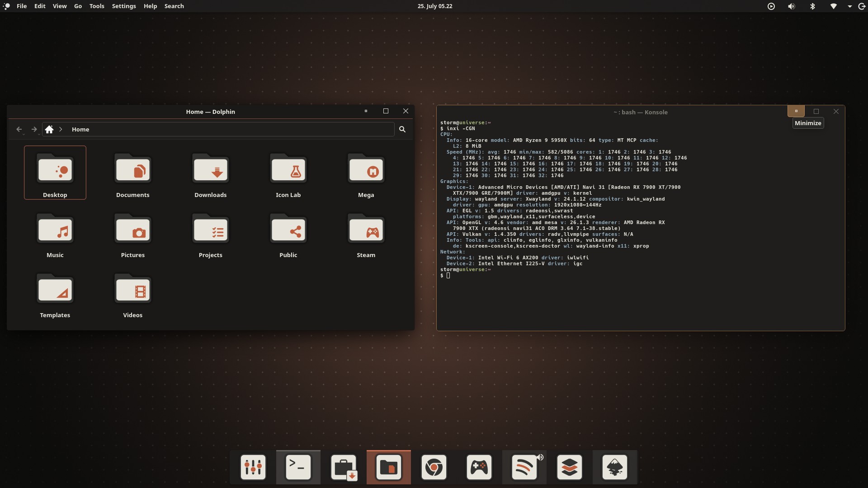Image resolution: width=868 pixels, height=488 pixels.
Task: Open the briefcase download app in dock
Action: 344,467
